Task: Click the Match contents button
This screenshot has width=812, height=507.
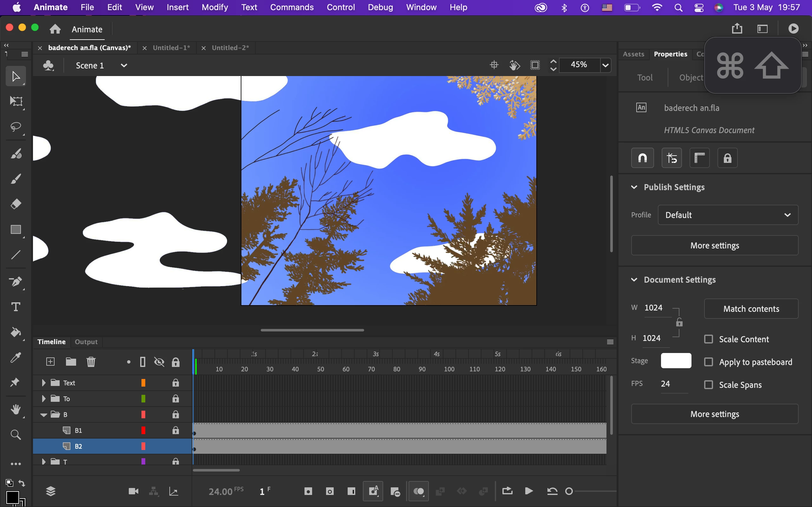Action: tap(751, 309)
